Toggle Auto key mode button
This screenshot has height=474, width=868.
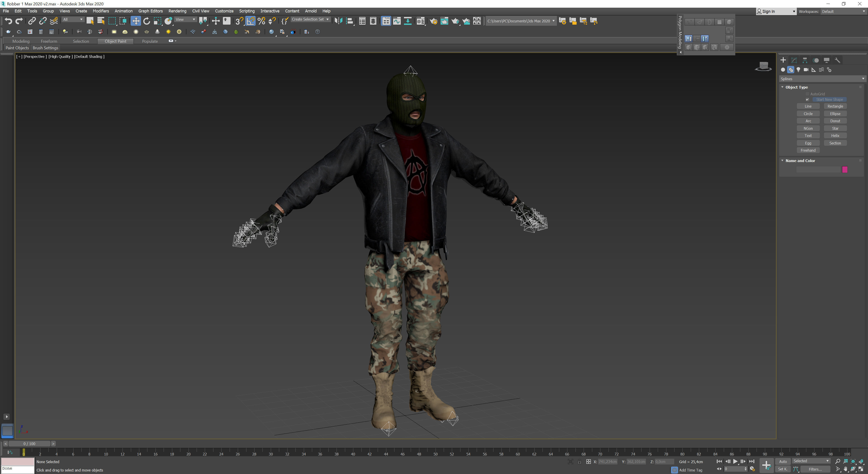pos(783,462)
